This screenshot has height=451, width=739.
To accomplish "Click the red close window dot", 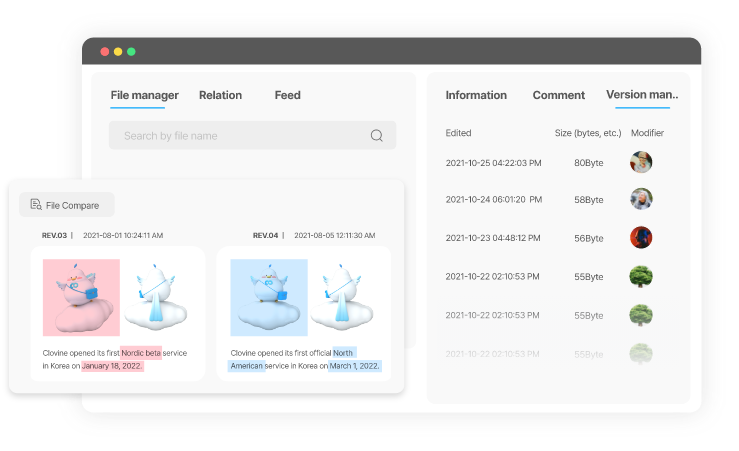I will [105, 51].
